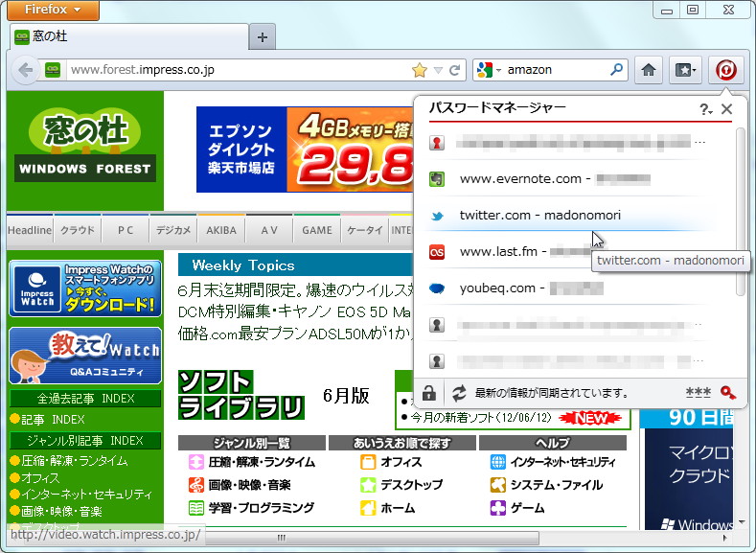Open the password manager help menu
Viewport: 756px width, 553px height.
pyautogui.click(x=706, y=109)
